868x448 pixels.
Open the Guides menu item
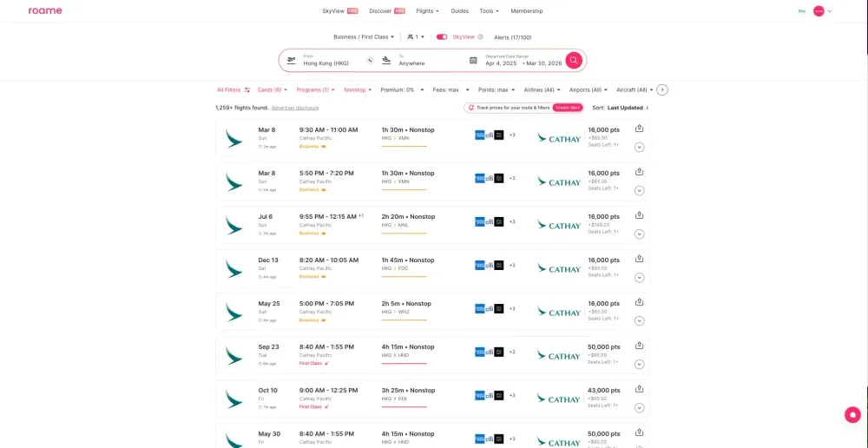pyautogui.click(x=459, y=11)
